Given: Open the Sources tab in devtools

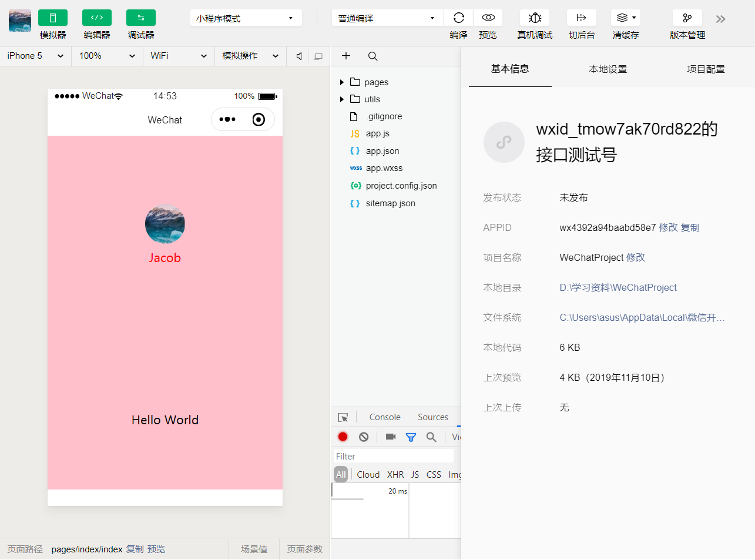Looking at the screenshot, I should point(433,417).
